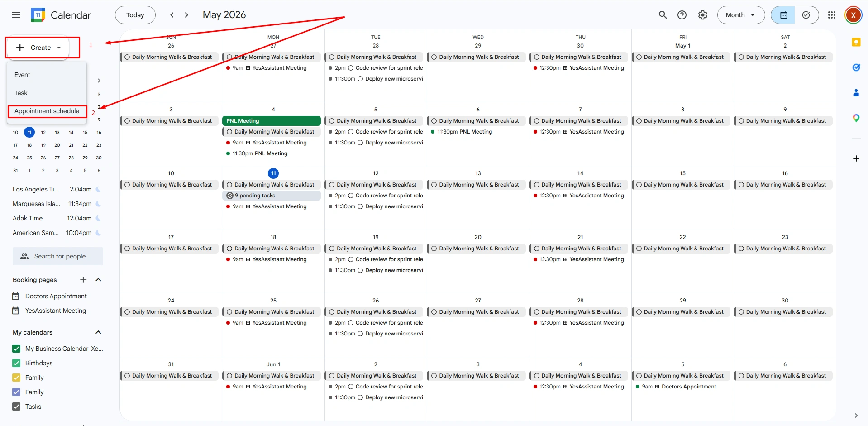868x426 pixels.
Task: Open Jun 1 date header
Action: point(273,364)
